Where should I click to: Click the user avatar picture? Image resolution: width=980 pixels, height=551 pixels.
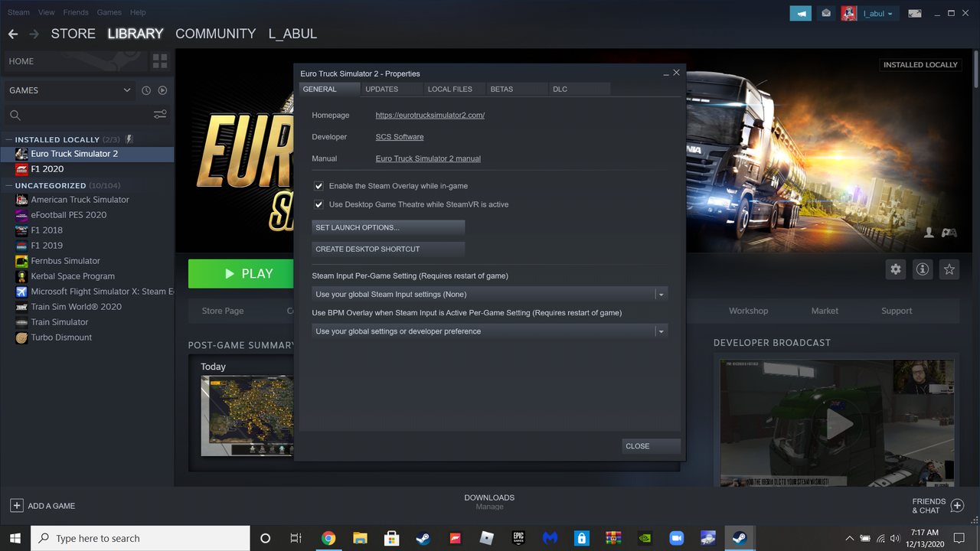(848, 13)
